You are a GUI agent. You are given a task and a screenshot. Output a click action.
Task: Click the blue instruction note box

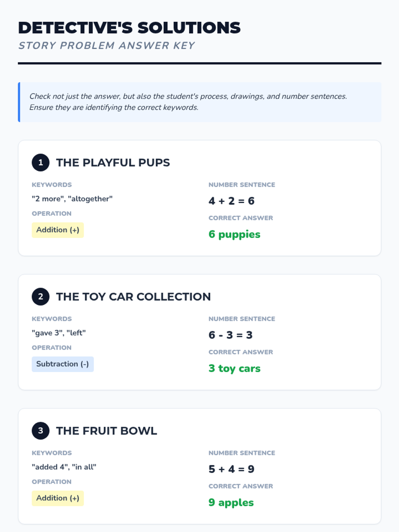[199, 102]
